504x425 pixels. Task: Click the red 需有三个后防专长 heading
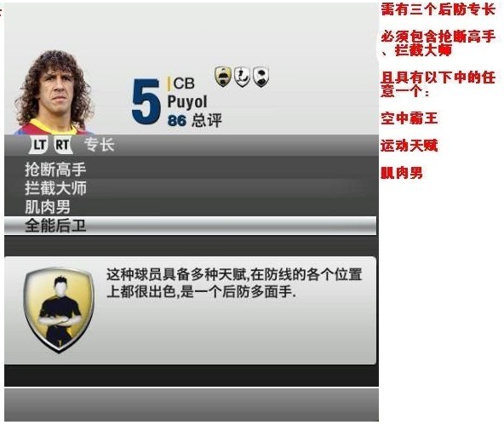point(438,9)
